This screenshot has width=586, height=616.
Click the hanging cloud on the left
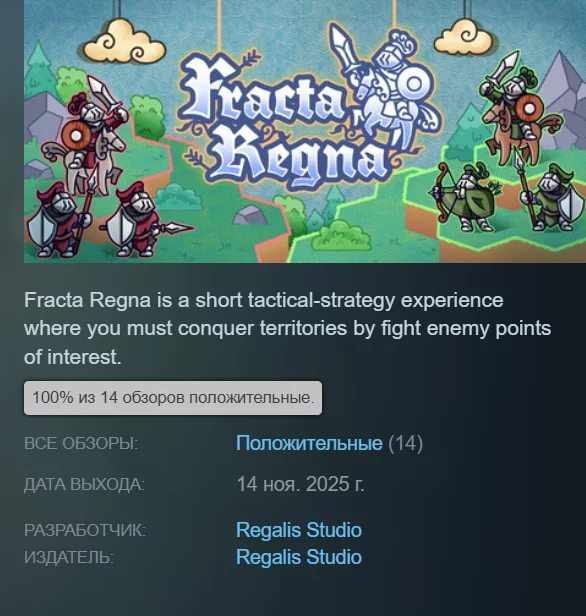(x=125, y=42)
